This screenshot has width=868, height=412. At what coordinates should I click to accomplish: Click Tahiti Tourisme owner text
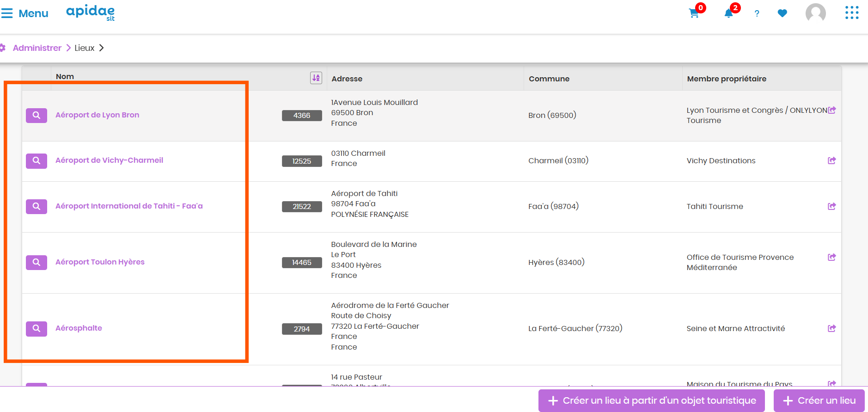(715, 206)
